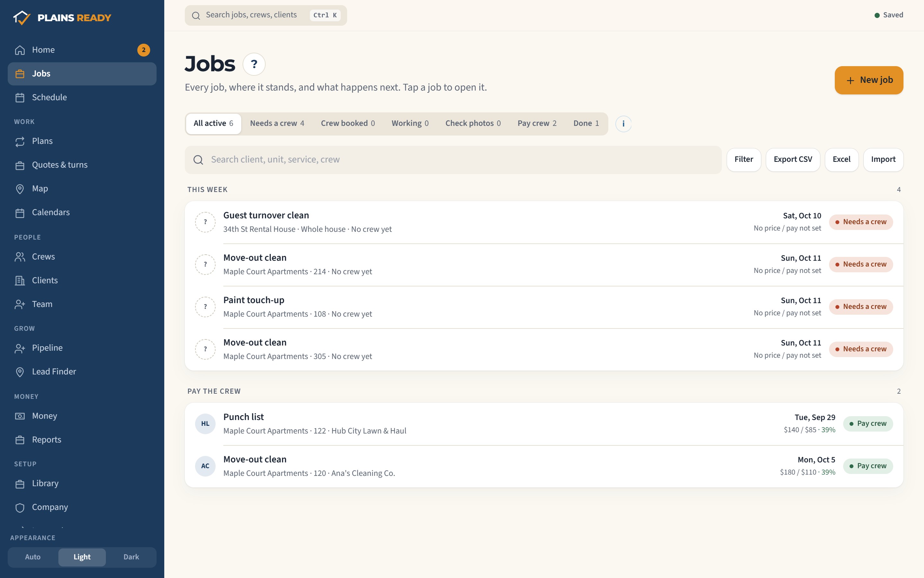Click the info icon beside status tabs
924x578 pixels.
click(623, 124)
